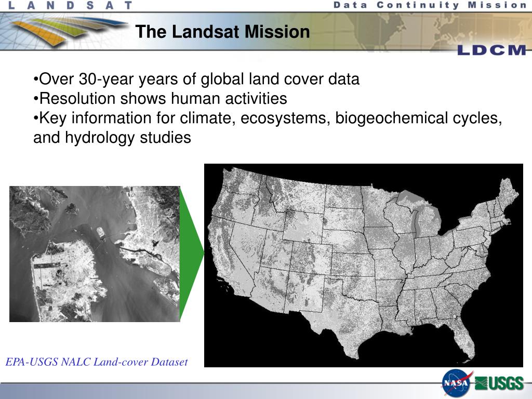Click the "and hydrology studies" text line
532x399 pixels.
tap(112, 138)
